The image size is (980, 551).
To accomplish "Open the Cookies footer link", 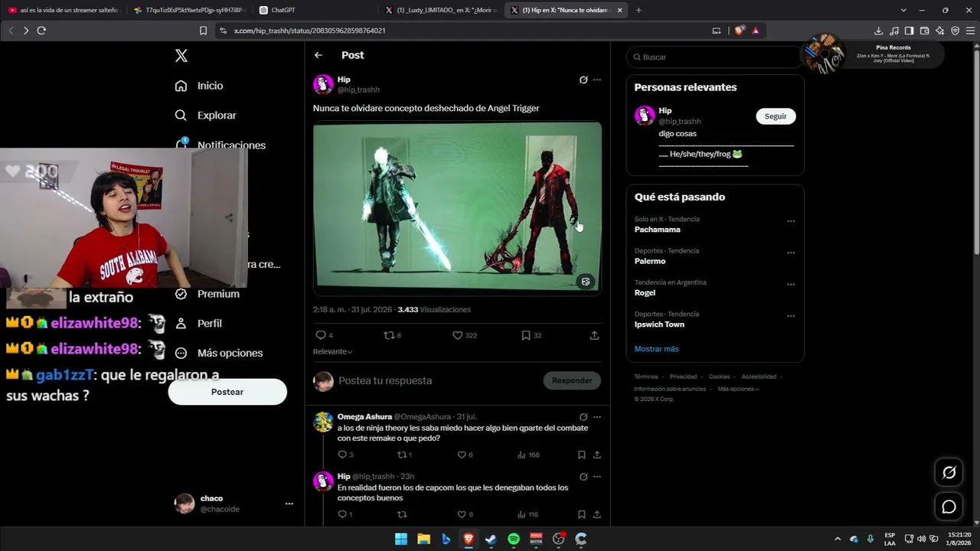I will pyautogui.click(x=719, y=377).
